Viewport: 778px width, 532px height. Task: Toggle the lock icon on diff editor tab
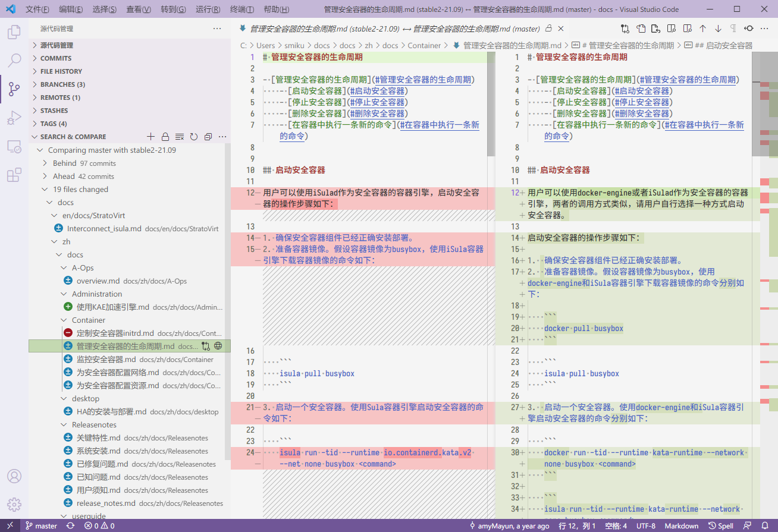point(549,29)
